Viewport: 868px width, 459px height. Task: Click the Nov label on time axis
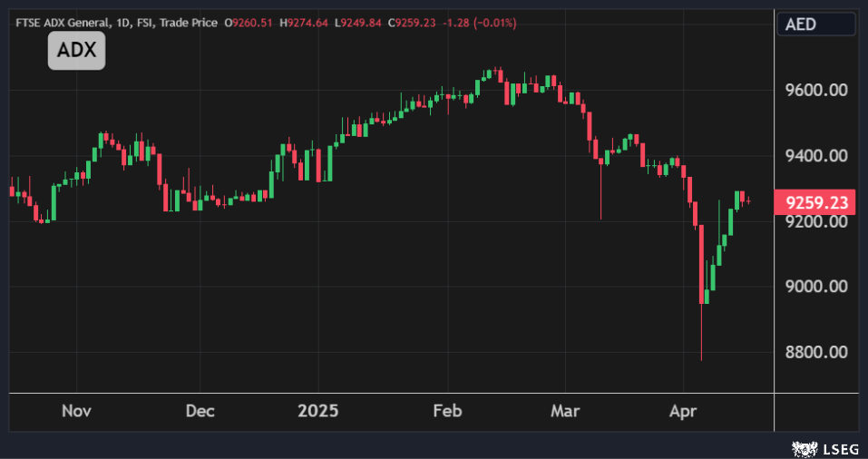point(76,411)
